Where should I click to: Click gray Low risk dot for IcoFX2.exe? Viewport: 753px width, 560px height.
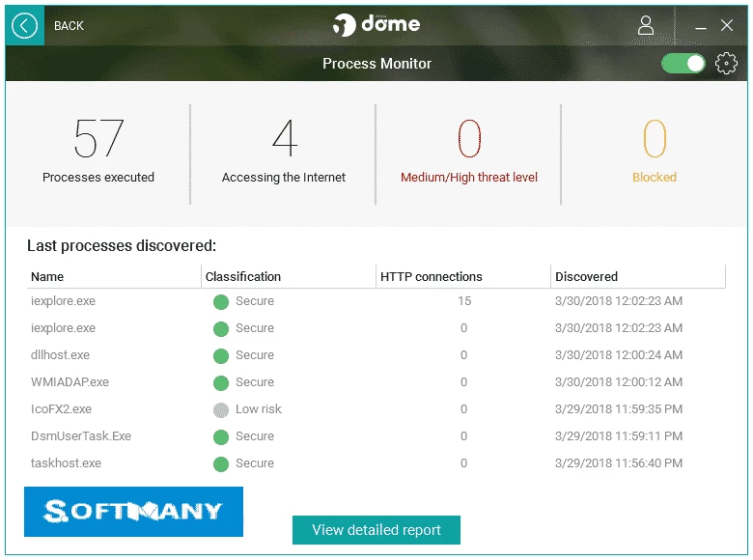coord(221,409)
